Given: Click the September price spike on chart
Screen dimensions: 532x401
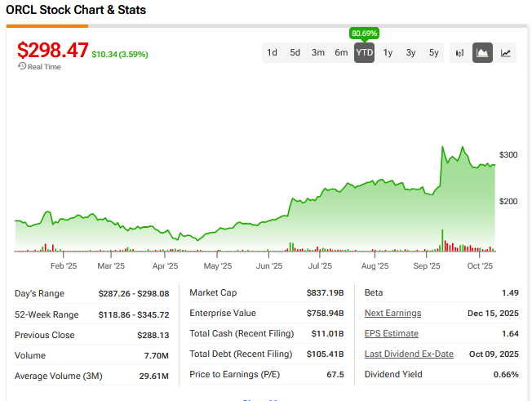Looking at the screenshot, I should 442,149.
